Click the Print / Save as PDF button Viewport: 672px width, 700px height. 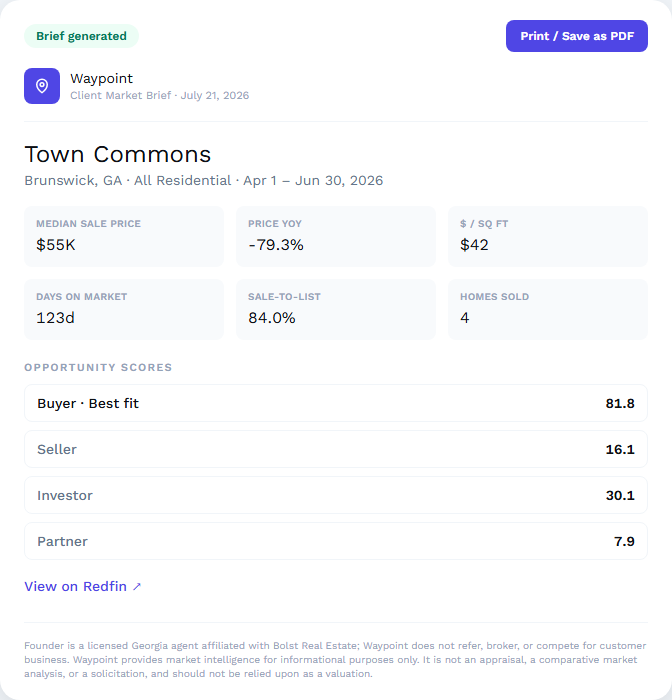pos(576,36)
